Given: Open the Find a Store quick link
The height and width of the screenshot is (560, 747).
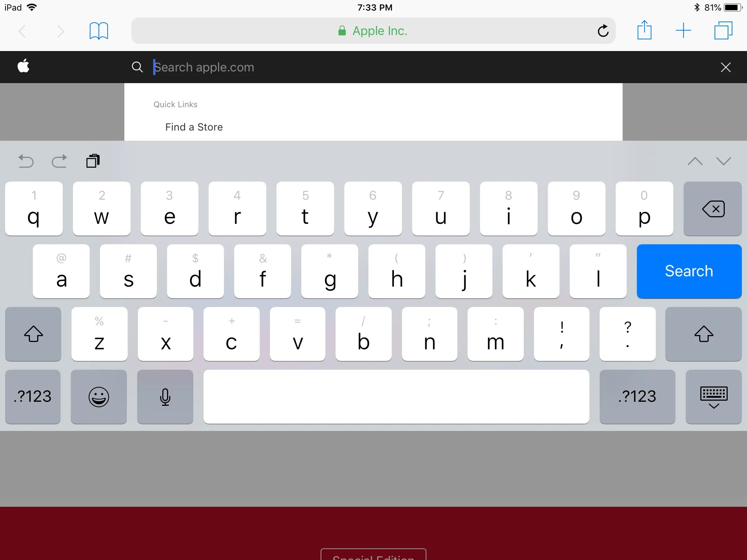Looking at the screenshot, I should click(194, 127).
